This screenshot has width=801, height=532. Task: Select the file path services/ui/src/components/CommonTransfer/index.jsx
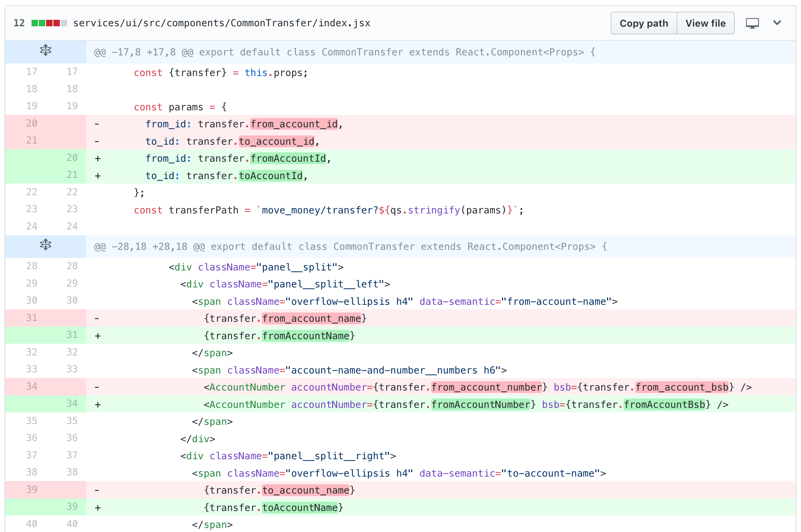(x=222, y=23)
